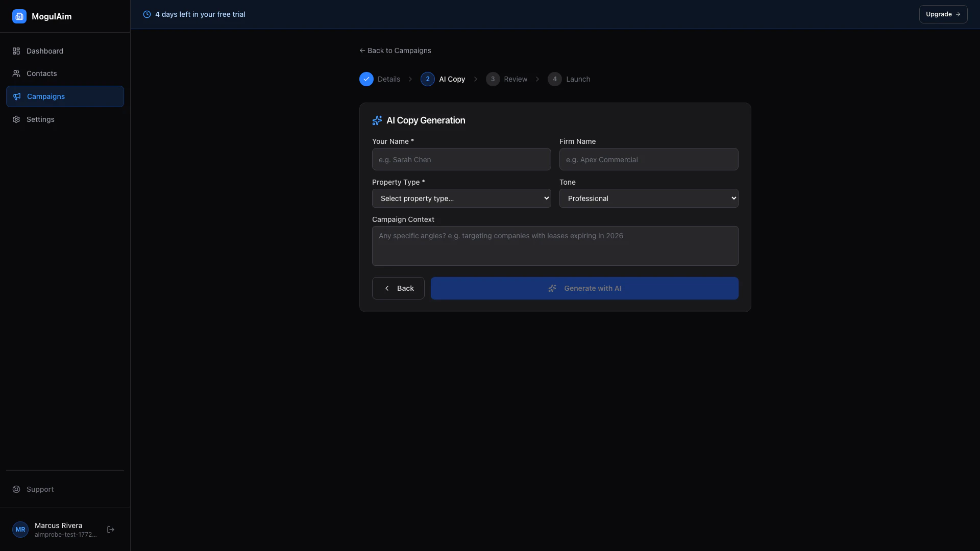The width and height of the screenshot is (980, 551).
Task: Click the Settings gear icon
Action: (x=16, y=119)
